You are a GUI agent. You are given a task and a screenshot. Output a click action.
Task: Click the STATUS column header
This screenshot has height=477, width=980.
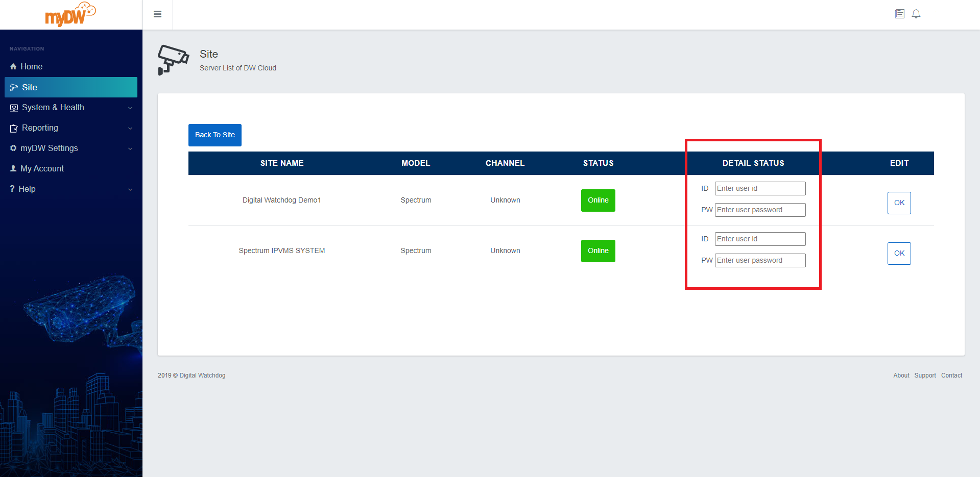599,163
